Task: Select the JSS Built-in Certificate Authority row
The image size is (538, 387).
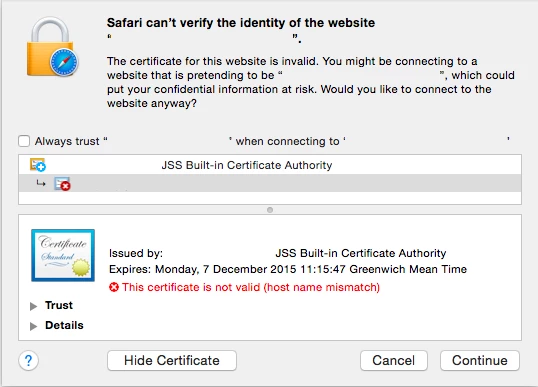Action: (x=270, y=165)
